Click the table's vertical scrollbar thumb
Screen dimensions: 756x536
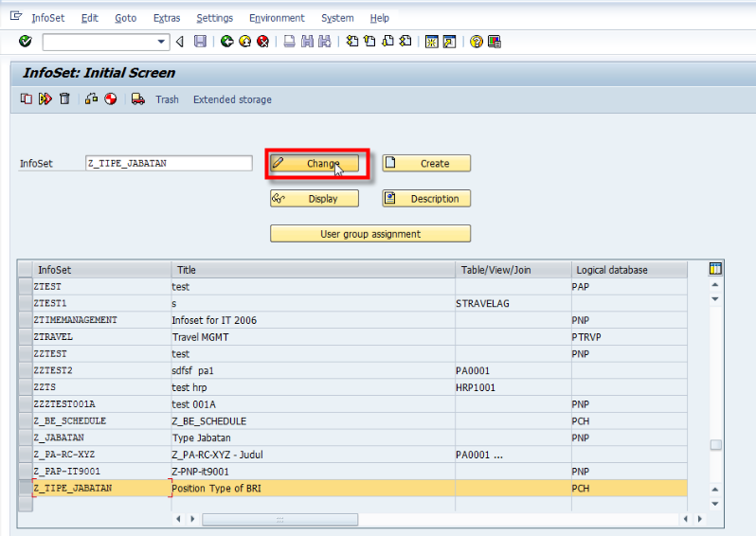(x=715, y=444)
